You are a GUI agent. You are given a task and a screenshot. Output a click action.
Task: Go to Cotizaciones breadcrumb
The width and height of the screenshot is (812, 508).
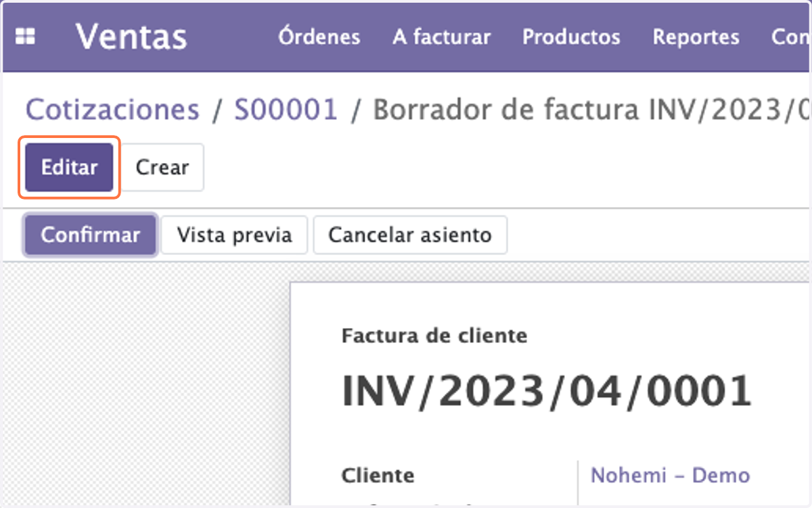tap(112, 110)
